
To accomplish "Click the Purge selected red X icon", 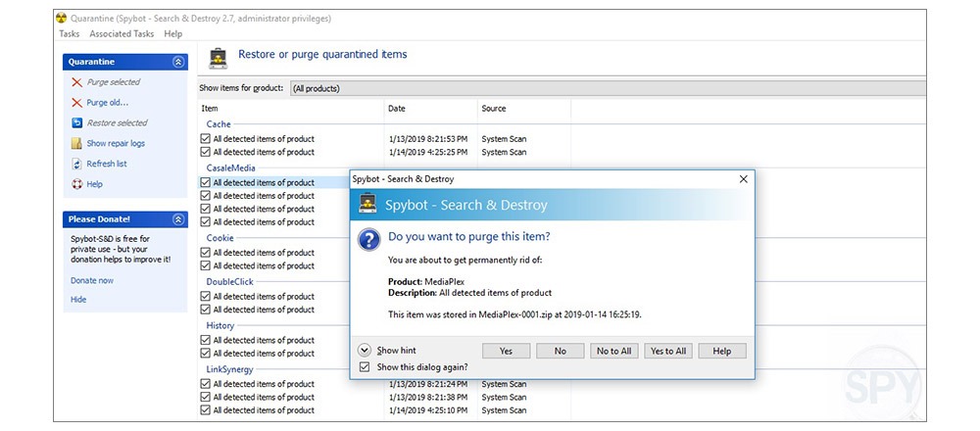I will (x=76, y=82).
